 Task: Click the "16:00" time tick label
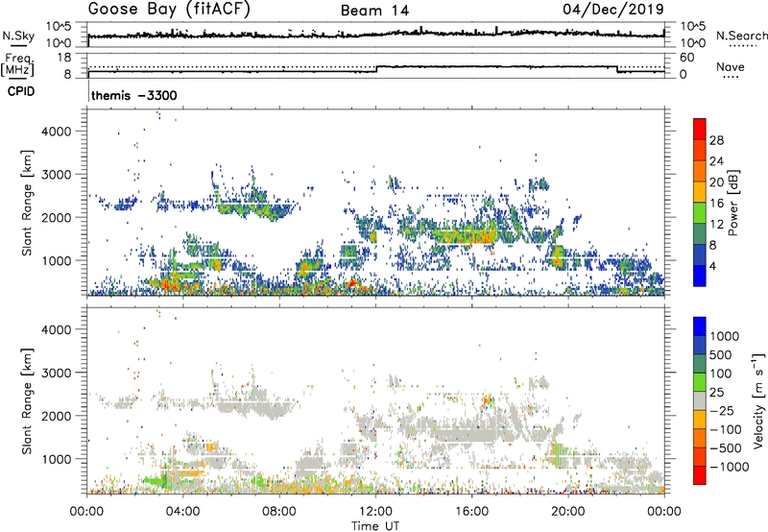471,512
